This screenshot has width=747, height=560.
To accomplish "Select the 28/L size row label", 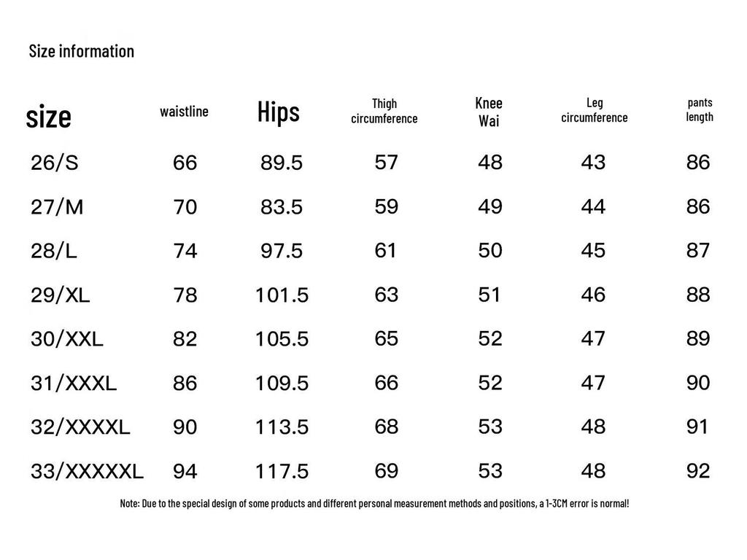I will [x=54, y=252].
